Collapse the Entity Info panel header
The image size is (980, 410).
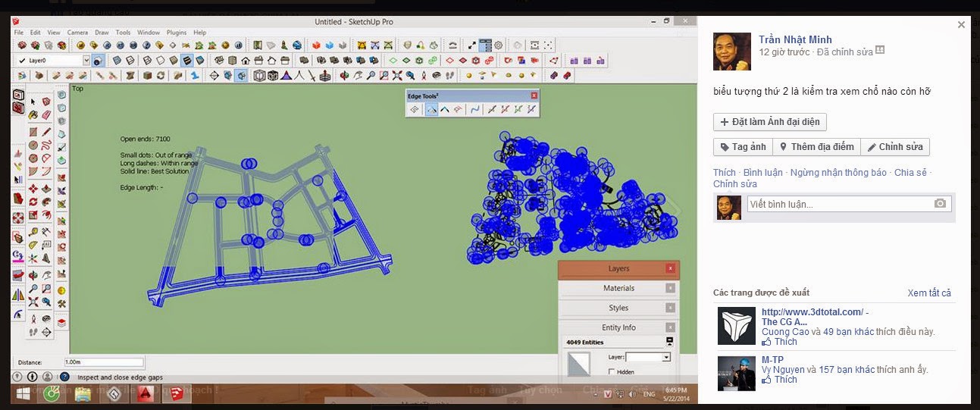[618, 327]
